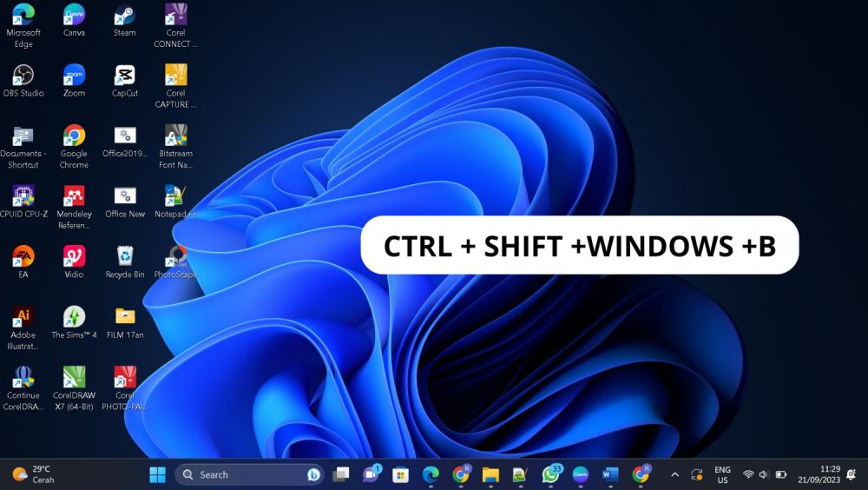Open notification bell in the system tray
The height and width of the screenshot is (490, 868).
(x=852, y=474)
